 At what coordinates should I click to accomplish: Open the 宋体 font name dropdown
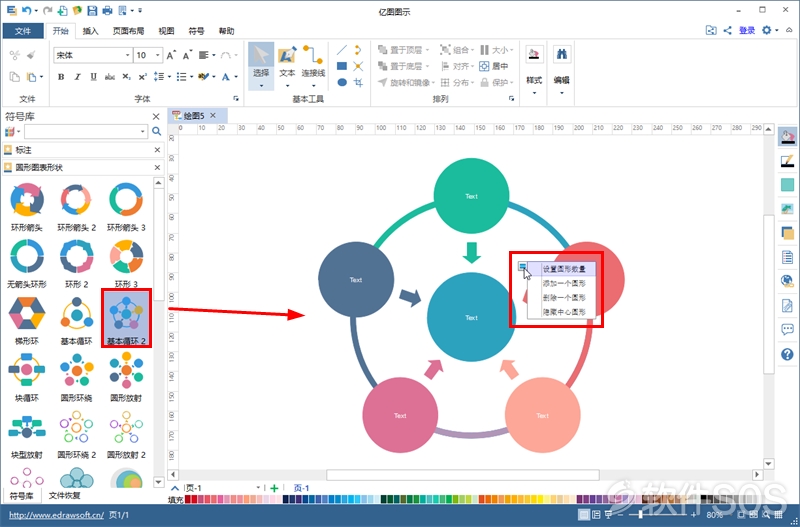(x=128, y=55)
